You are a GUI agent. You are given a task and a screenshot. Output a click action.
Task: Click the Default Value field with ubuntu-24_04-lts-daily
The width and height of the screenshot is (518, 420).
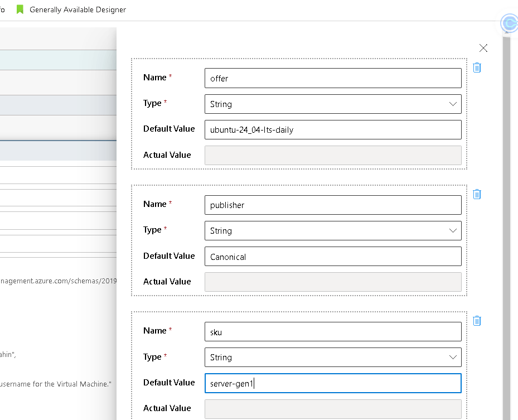click(333, 129)
